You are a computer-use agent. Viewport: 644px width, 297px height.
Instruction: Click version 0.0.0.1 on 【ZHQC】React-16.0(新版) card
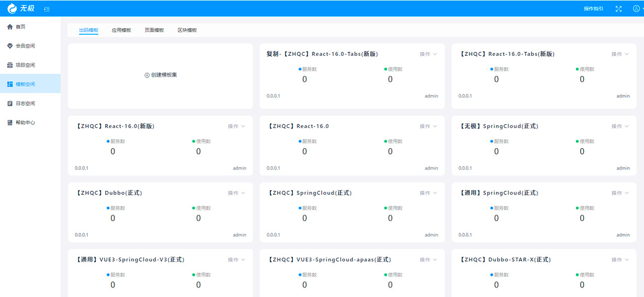pos(82,168)
